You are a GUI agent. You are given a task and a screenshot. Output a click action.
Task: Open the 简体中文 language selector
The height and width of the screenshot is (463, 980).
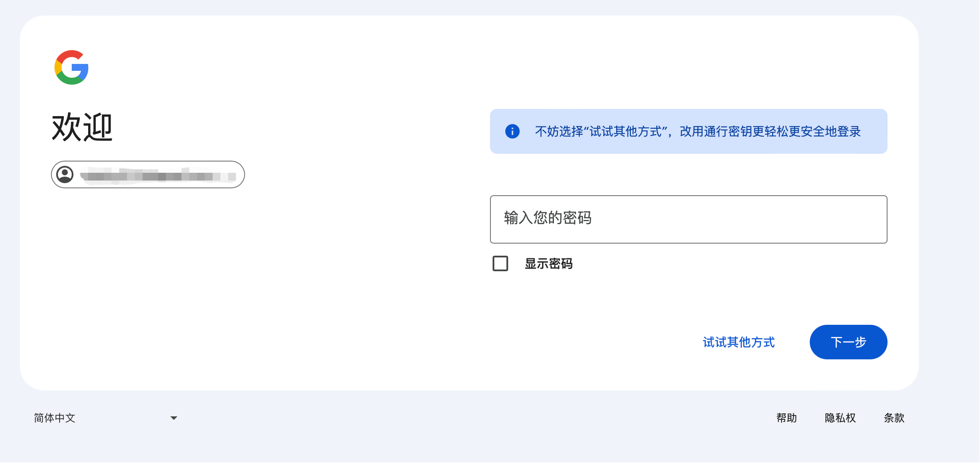[x=54, y=418]
